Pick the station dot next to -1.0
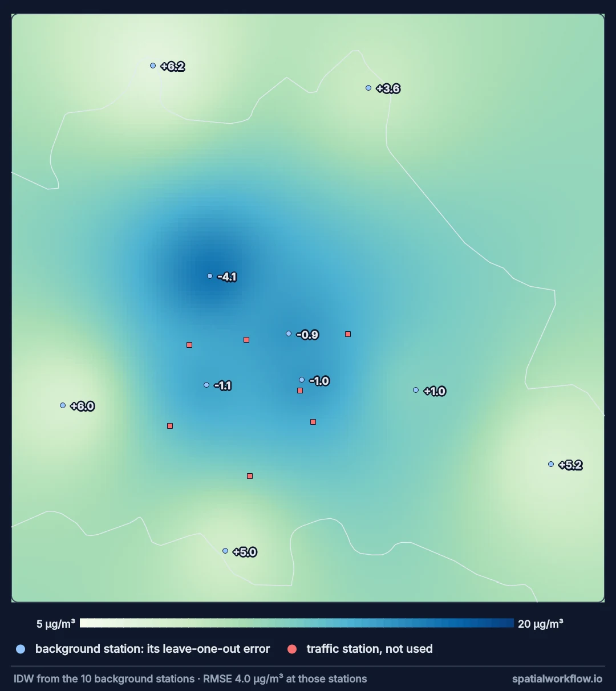The height and width of the screenshot is (691, 616). (x=302, y=380)
